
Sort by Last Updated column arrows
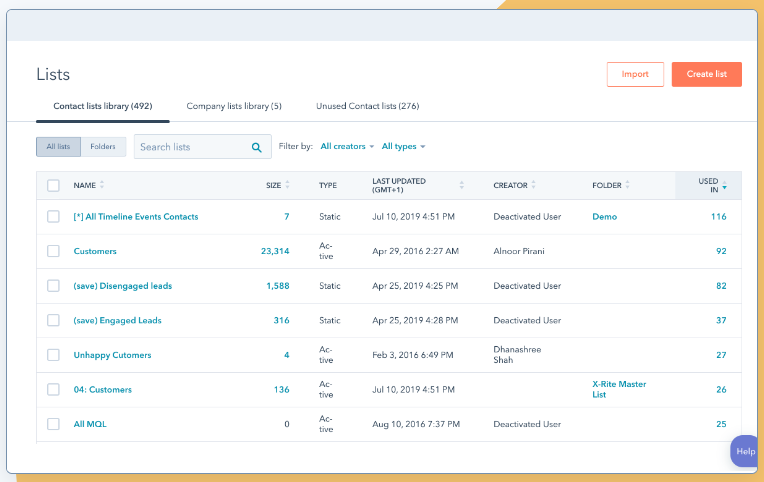pyautogui.click(x=461, y=185)
